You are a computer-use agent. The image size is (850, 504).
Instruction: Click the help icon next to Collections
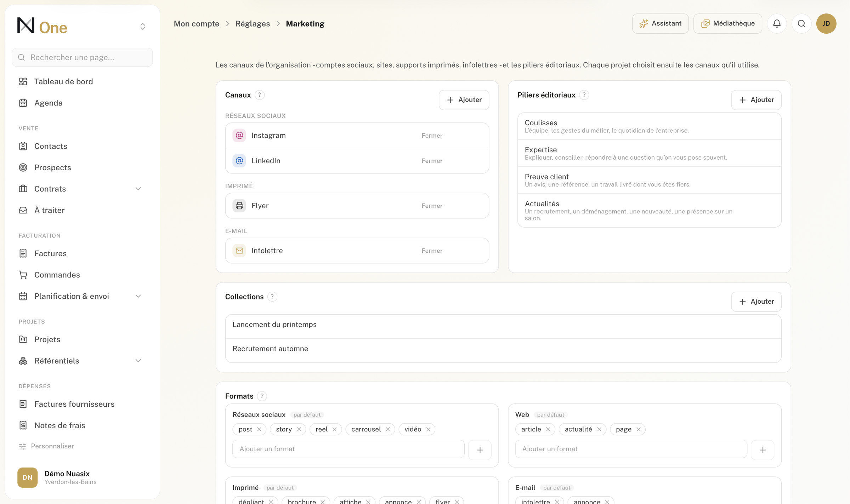[272, 297]
